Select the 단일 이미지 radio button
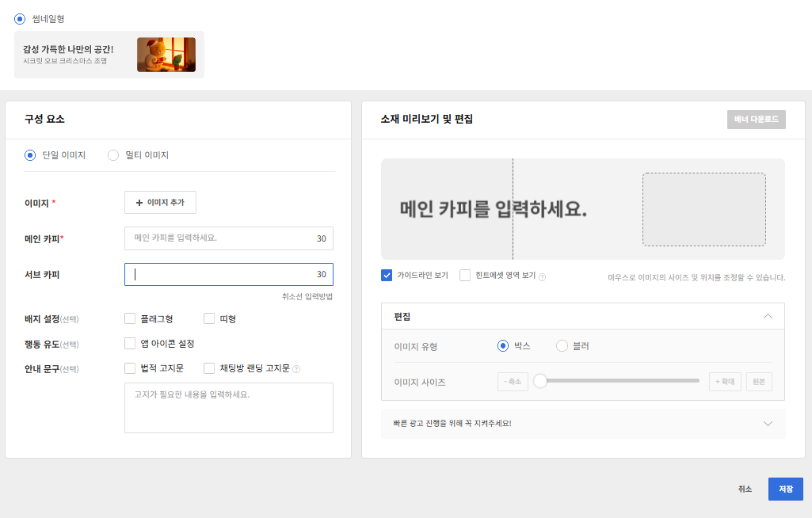This screenshot has width=812, height=518. pyautogui.click(x=31, y=155)
